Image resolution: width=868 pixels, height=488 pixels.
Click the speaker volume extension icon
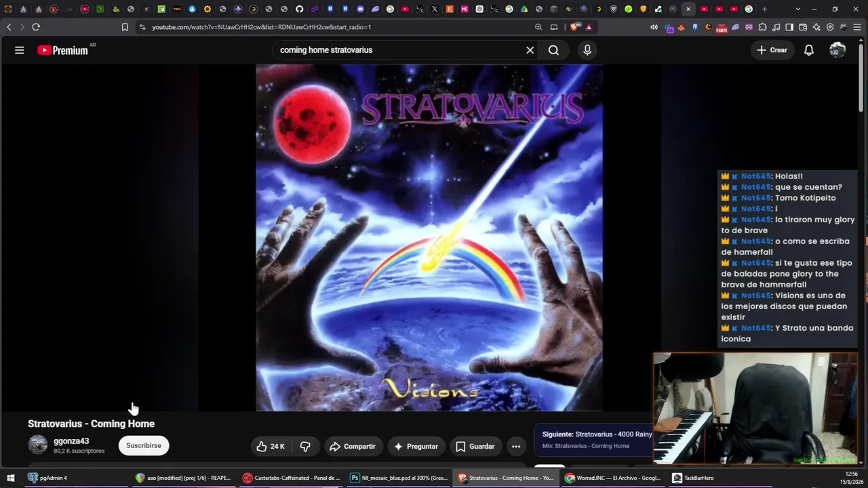(654, 27)
